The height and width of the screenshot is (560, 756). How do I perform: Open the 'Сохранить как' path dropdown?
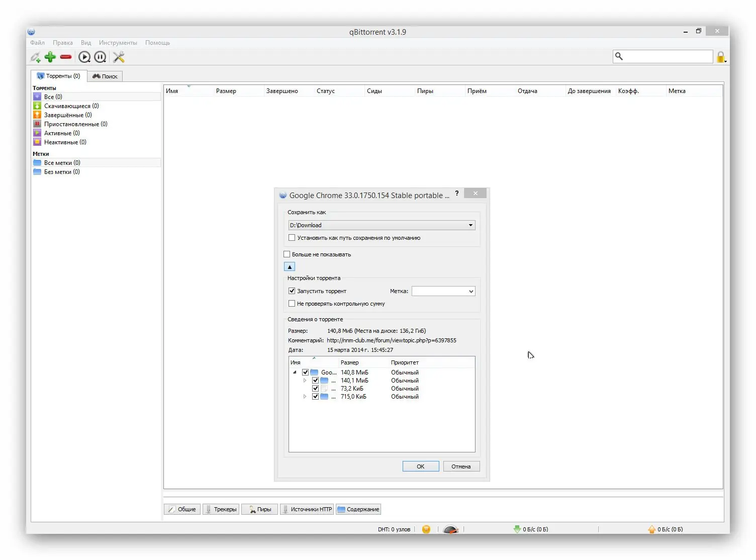pos(470,225)
